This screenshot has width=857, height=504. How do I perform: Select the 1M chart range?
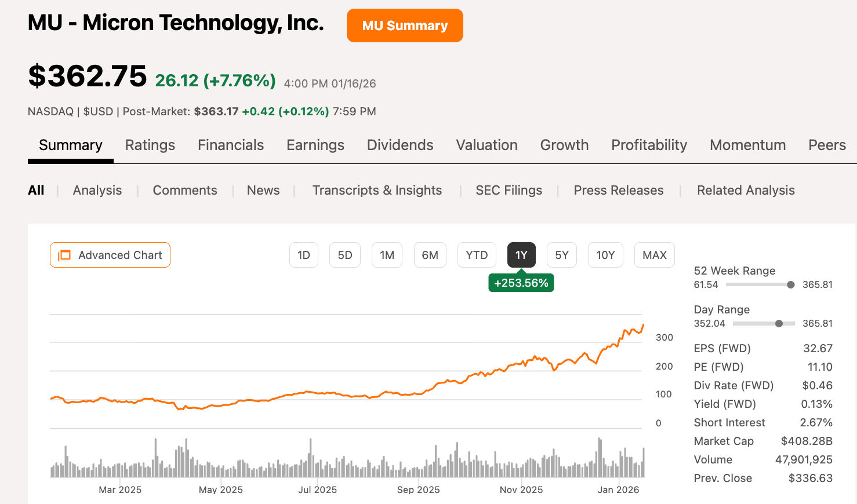[x=387, y=255]
